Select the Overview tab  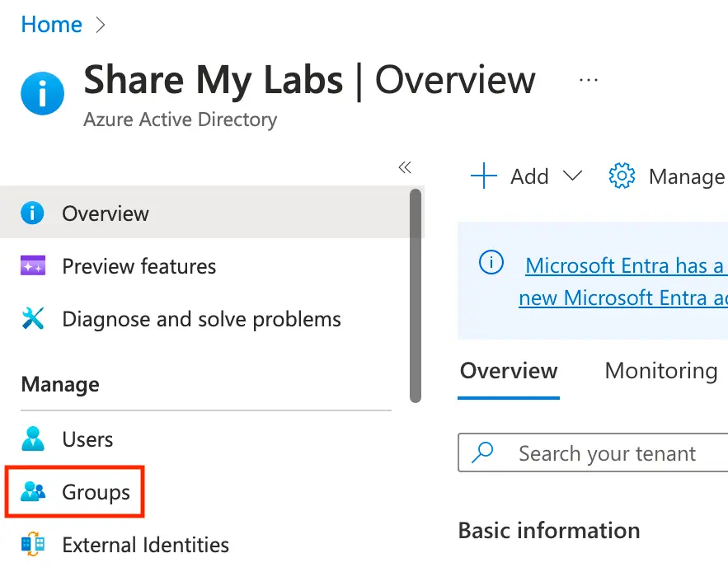pyautogui.click(x=509, y=371)
